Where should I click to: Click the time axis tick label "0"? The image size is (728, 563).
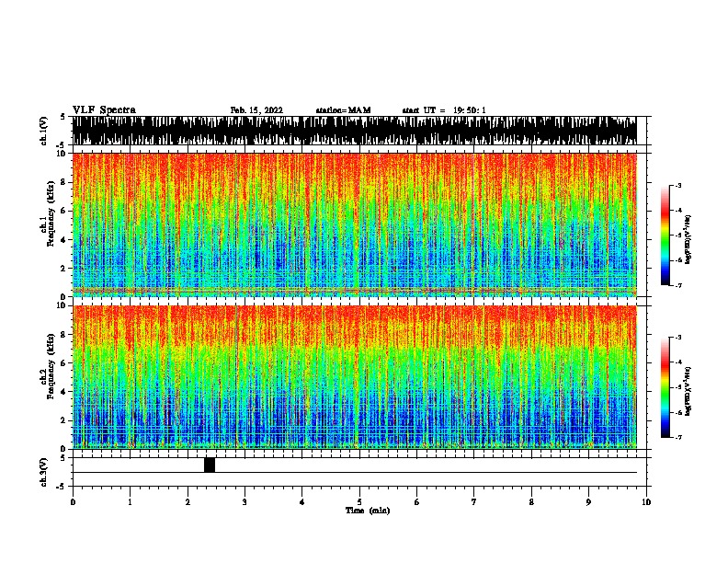pos(73,502)
